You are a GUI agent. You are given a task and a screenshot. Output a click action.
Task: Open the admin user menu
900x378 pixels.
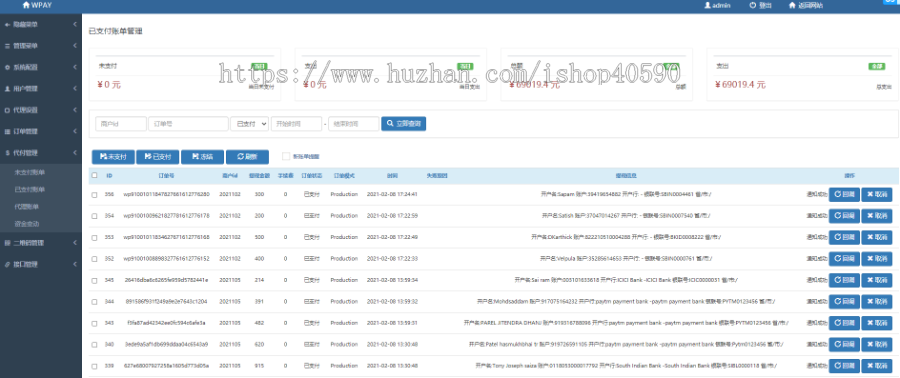(717, 5)
